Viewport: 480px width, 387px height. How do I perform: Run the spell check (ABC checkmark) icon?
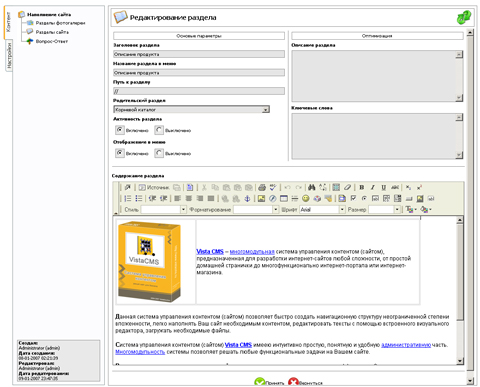pos(273,187)
